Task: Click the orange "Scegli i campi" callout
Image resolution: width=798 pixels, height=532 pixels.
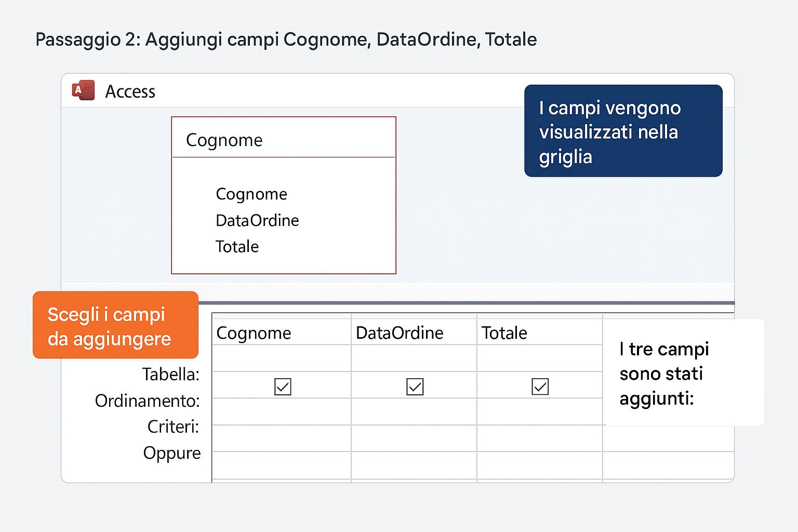Action: (115, 325)
